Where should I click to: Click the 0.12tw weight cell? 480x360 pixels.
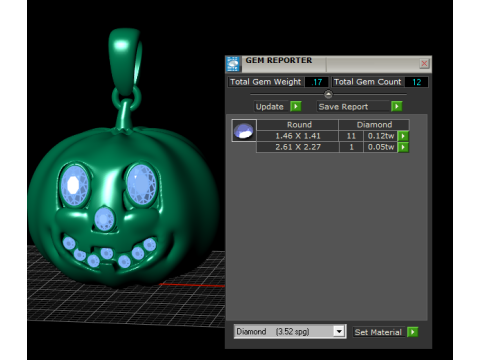(x=380, y=136)
